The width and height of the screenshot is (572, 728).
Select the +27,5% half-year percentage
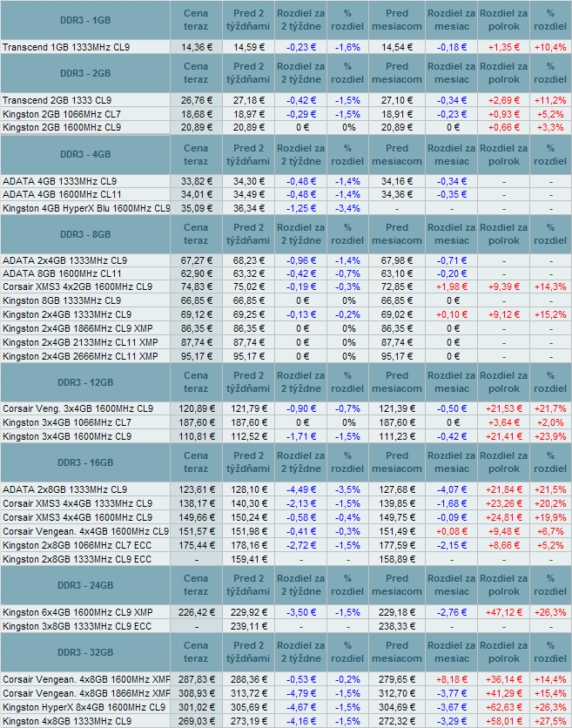click(550, 721)
